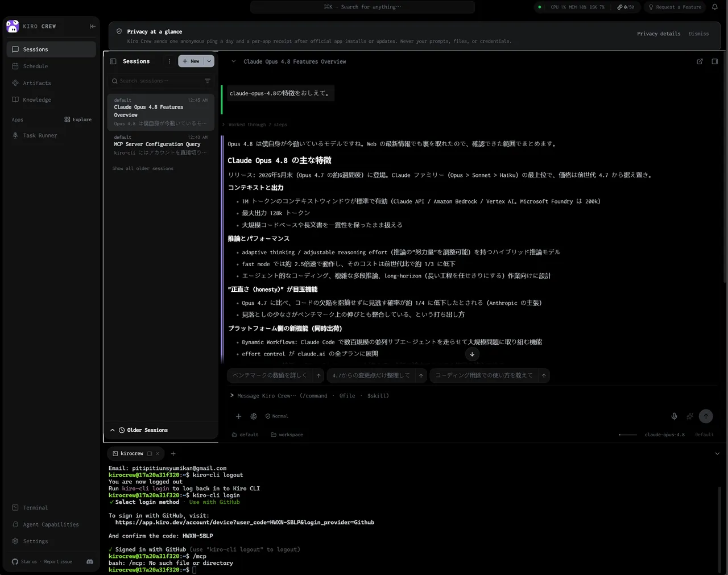Open Knowledge in the sidebar

click(51, 100)
